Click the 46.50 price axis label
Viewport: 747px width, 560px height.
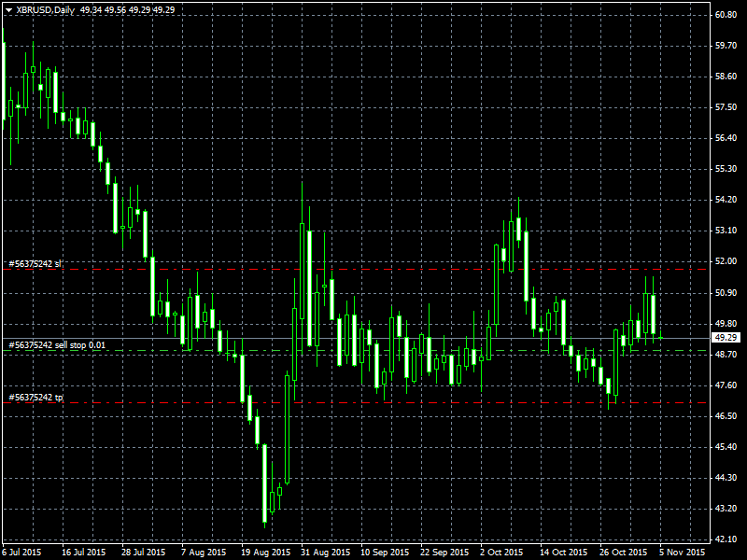(726, 416)
